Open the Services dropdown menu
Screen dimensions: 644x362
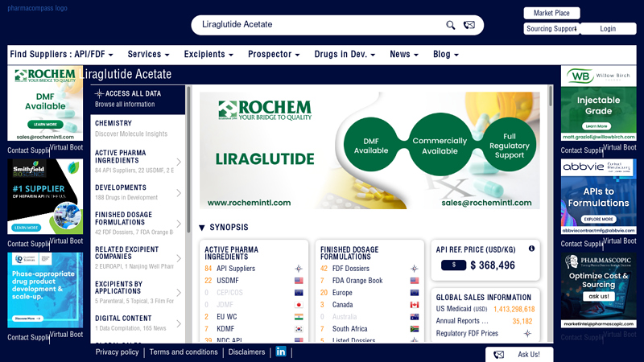click(148, 54)
